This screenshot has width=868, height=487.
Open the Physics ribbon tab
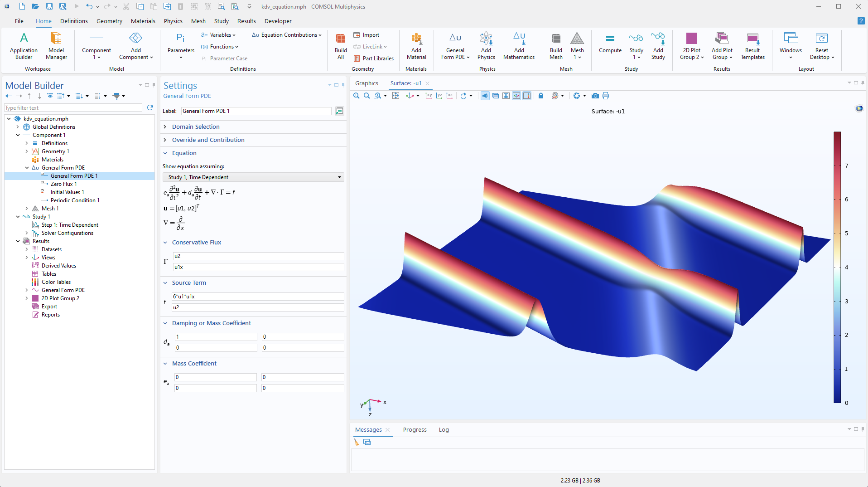[173, 21]
